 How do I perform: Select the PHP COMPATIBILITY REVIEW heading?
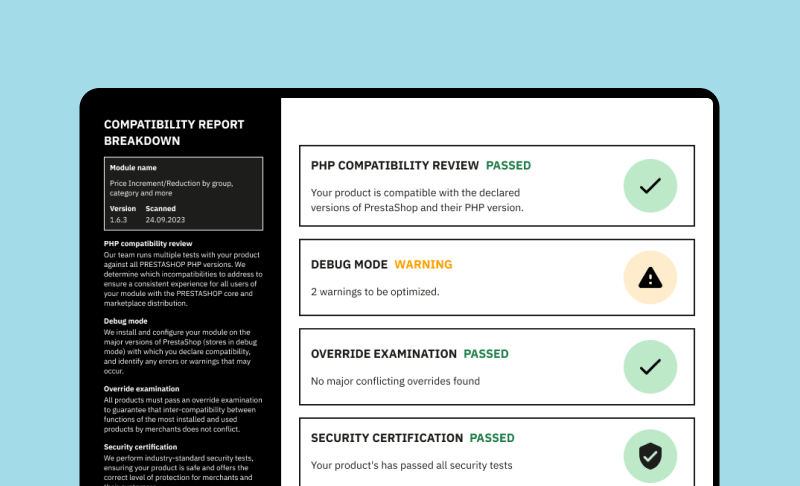(x=395, y=166)
